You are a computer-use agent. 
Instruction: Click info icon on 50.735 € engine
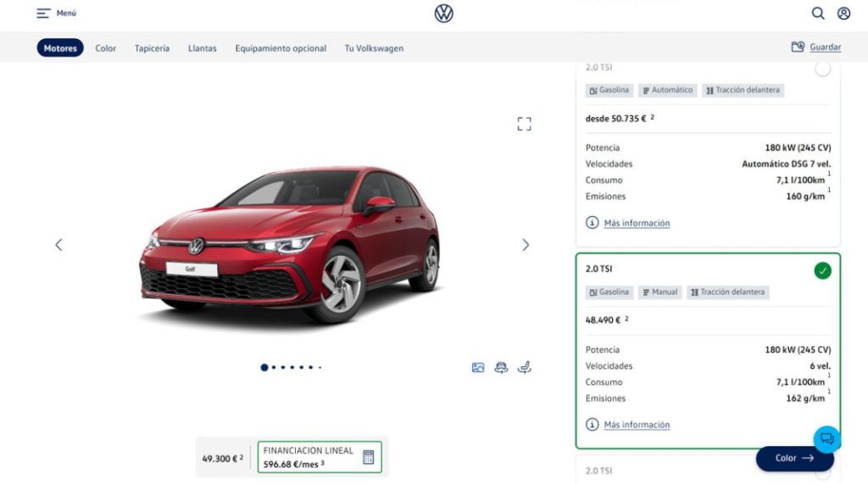(x=592, y=222)
